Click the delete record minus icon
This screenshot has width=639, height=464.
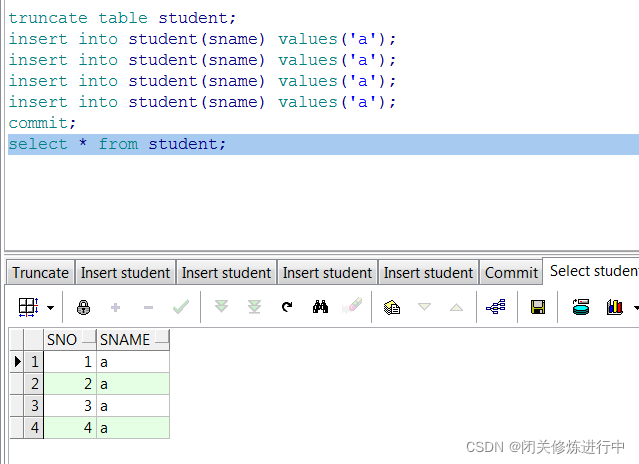[148, 308]
